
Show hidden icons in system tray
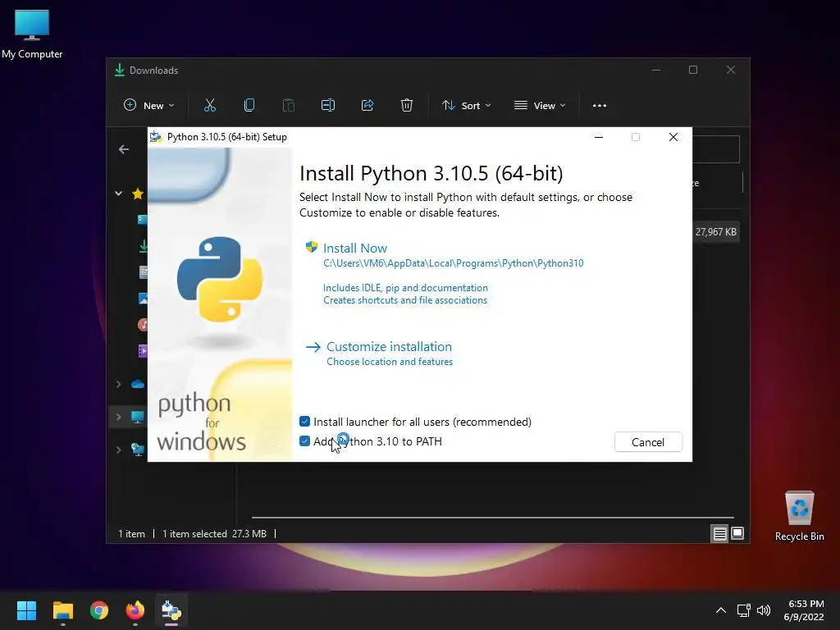point(721,610)
